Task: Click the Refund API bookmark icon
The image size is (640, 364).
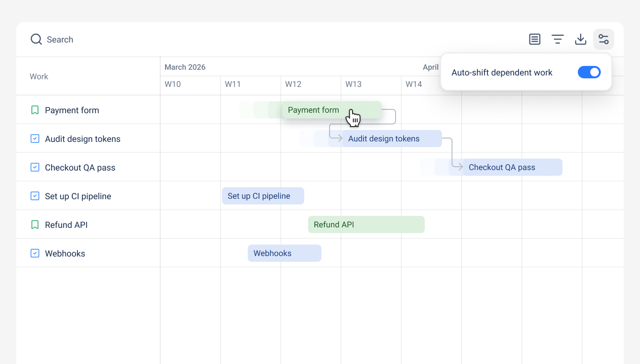Action: click(35, 225)
